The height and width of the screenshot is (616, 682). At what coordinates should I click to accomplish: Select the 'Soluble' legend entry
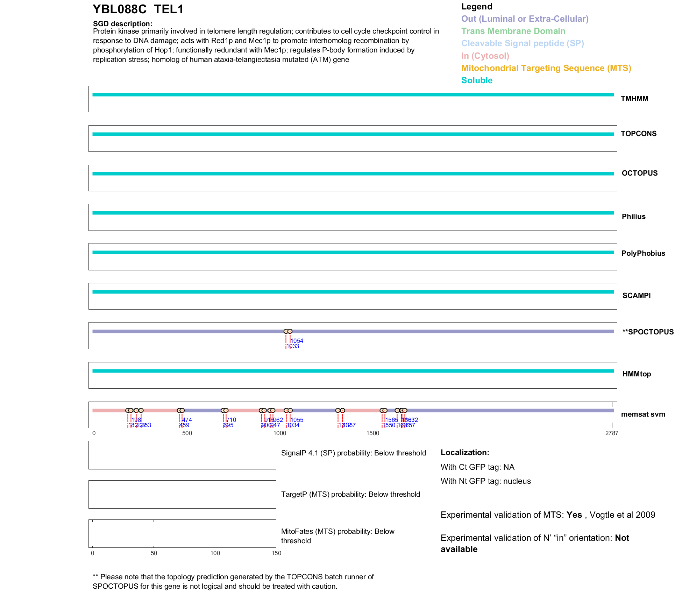click(476, 80)
